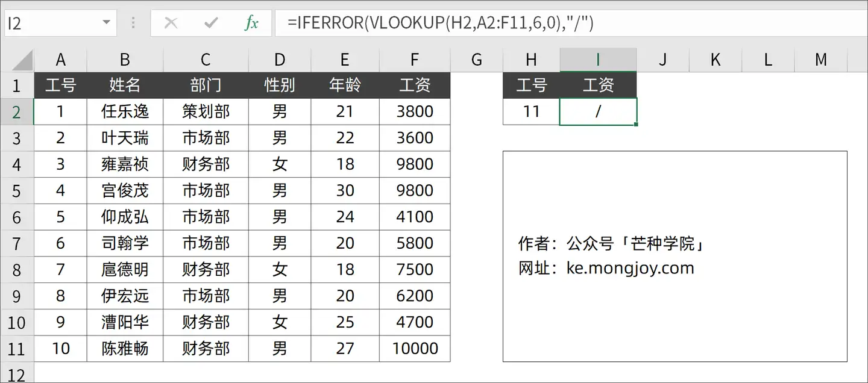The width and height of the screenshot is (868, 383).
Task: Click the salary cell 4700
Action: 415,322
